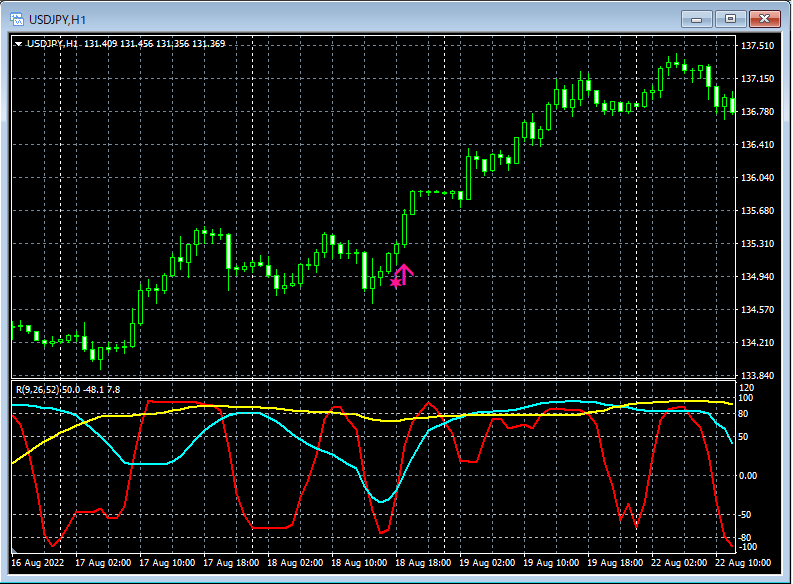Click the pink up-arrow buy signal

[404, 272]
